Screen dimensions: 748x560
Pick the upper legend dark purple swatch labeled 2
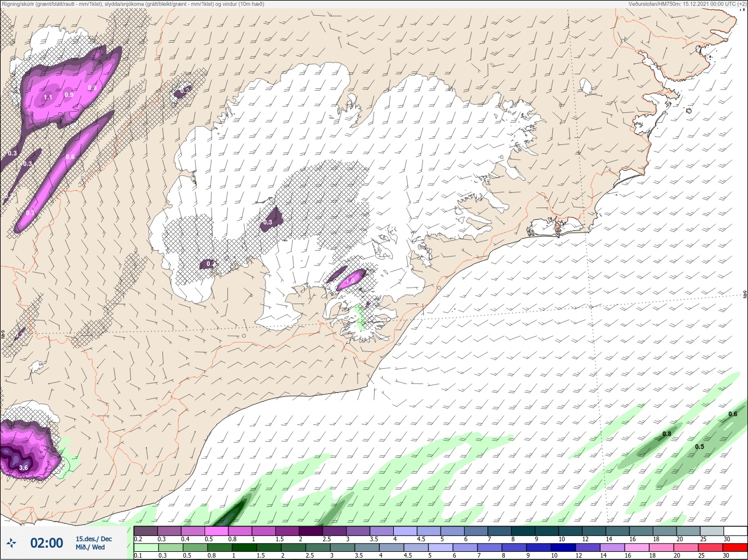(311, 531)
